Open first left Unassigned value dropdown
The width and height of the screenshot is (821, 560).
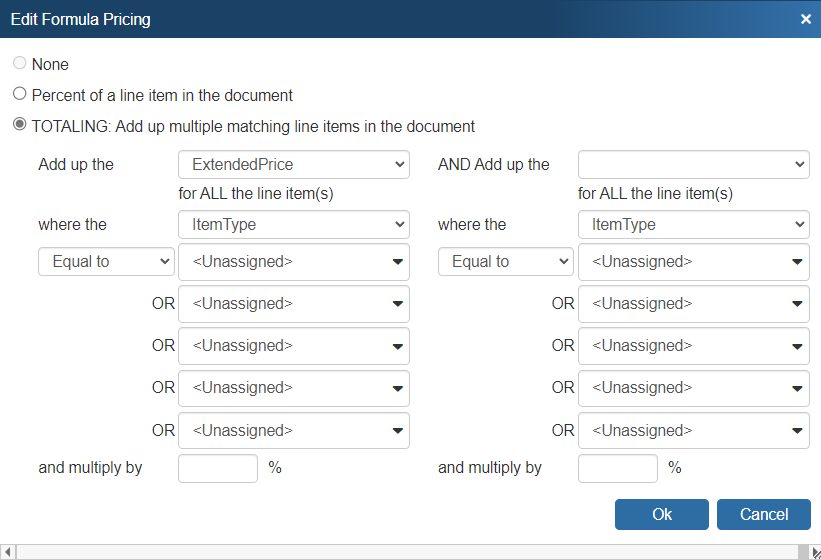(x=293, y=262)
